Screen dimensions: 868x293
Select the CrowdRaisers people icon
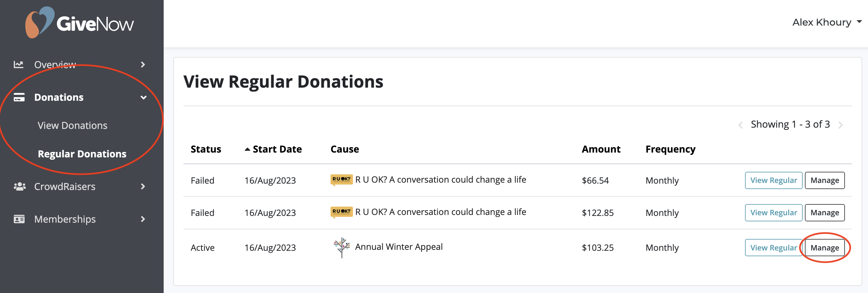coord(19,186)
